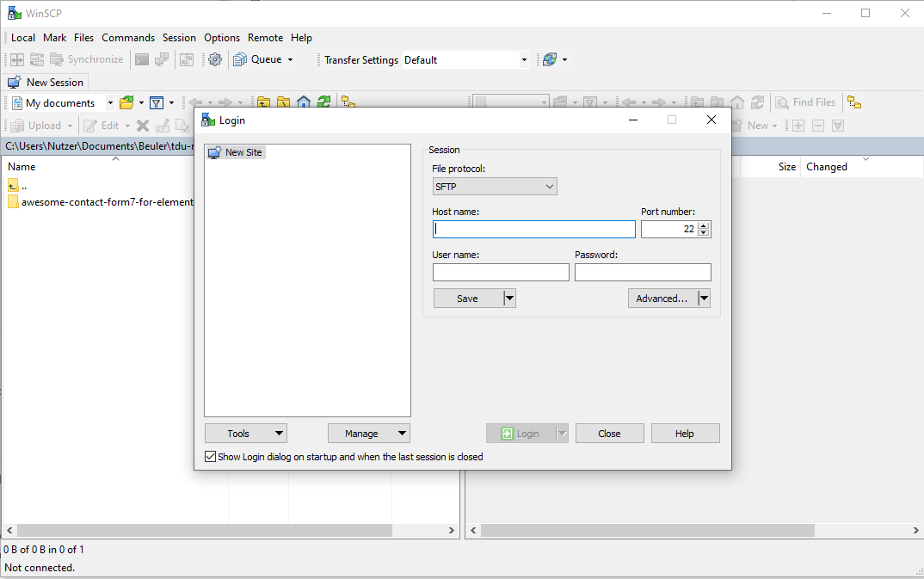Open the arrow next to Advanced button
Viewport: 924px width, 579px height.
705,299
